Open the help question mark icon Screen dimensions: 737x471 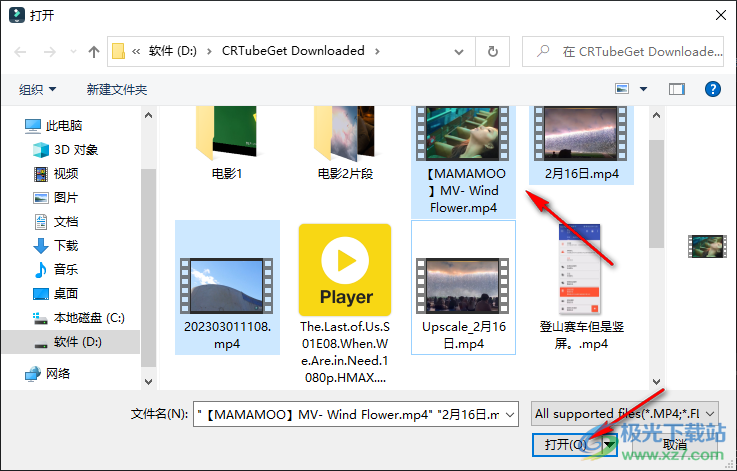[x=713, y=89]
